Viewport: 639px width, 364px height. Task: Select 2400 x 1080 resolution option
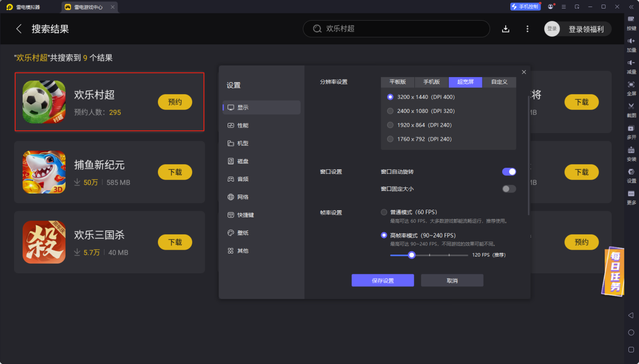point(421,111)
